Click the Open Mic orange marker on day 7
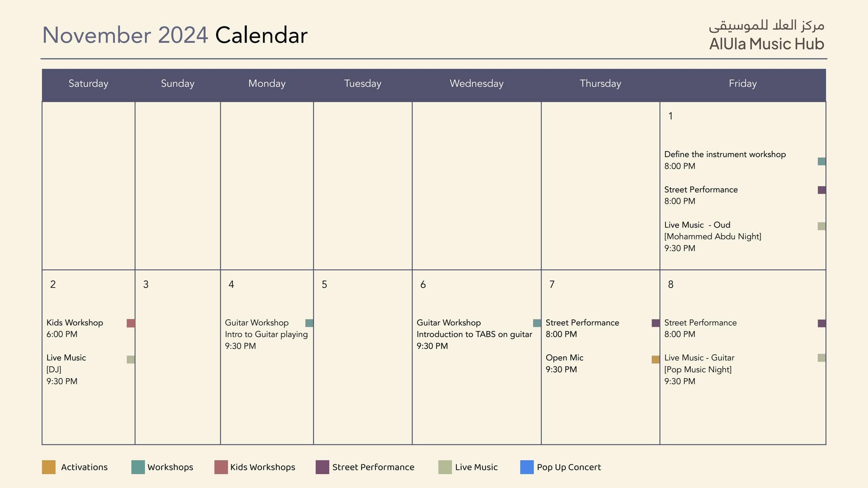Screen dimensions: 868x488 [655, 359]
